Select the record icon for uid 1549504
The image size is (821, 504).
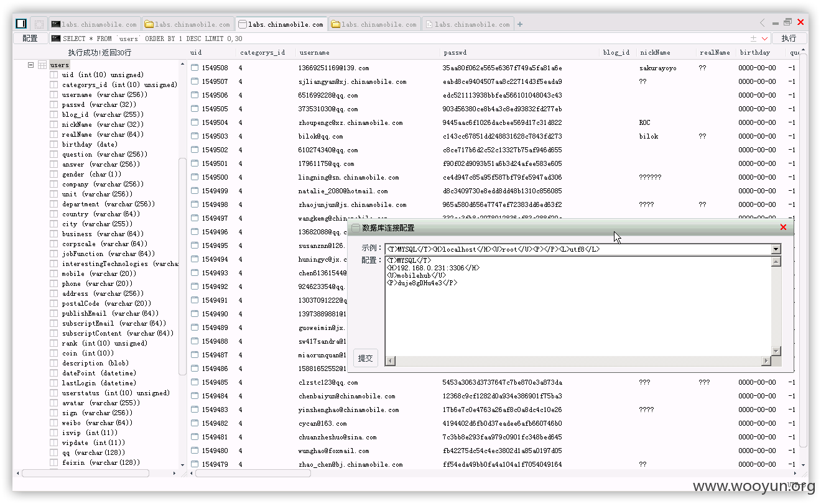195,122
